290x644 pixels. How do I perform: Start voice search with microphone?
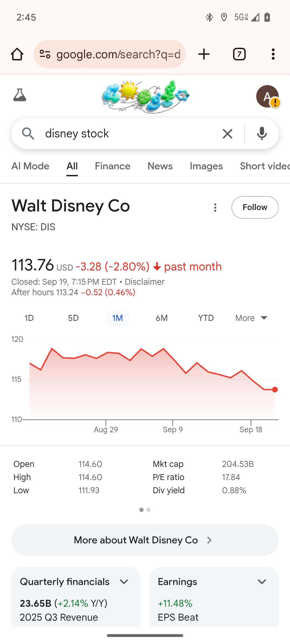pyautogui.click(x=262, y=134)
